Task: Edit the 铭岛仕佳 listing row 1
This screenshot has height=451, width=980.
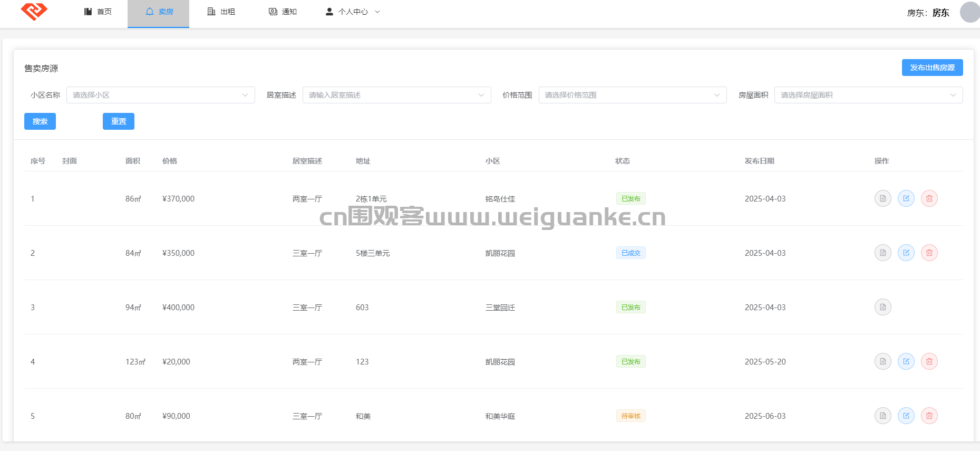Action: [906, 198]
